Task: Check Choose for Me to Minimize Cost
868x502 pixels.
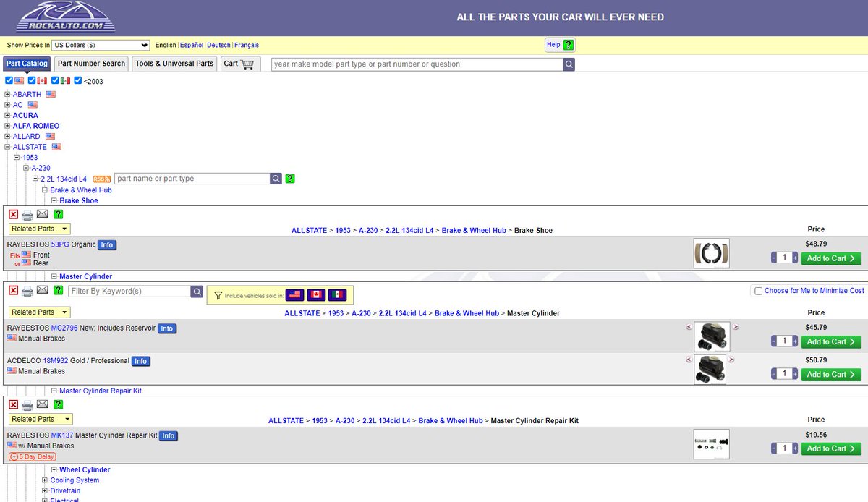Action: [758, 291]
